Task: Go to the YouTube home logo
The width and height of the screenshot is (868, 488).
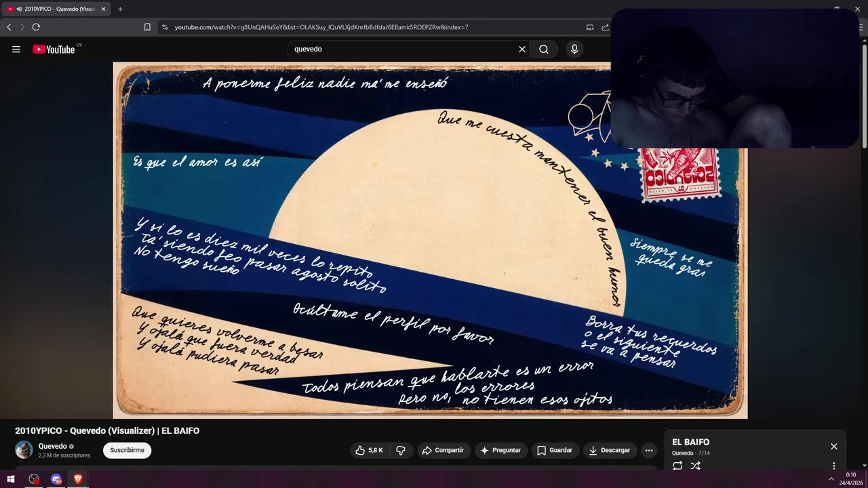Action: click(x=54, y=49)
